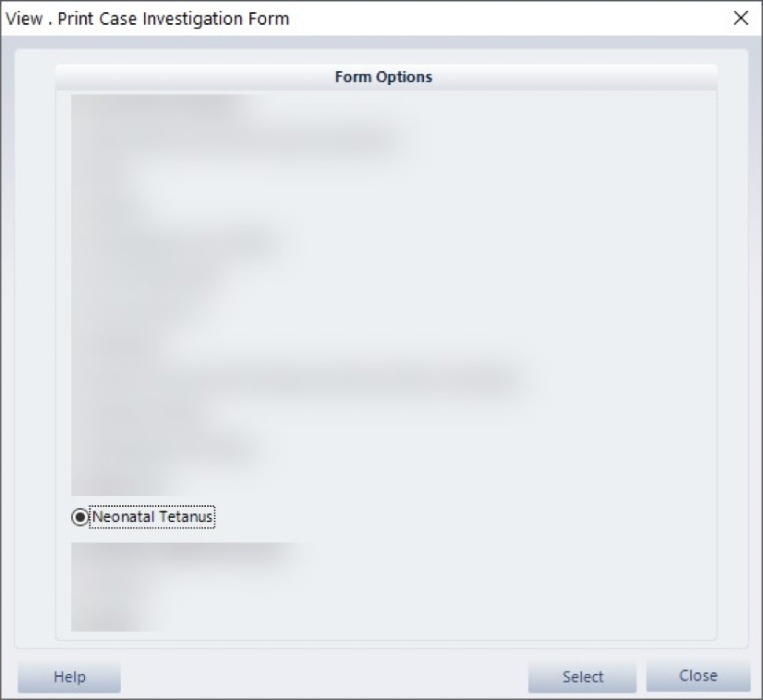This screenshot has width=763, height=700.
Task: Dismiss the Print Case Investigation Form window
Action: (741, 18)
